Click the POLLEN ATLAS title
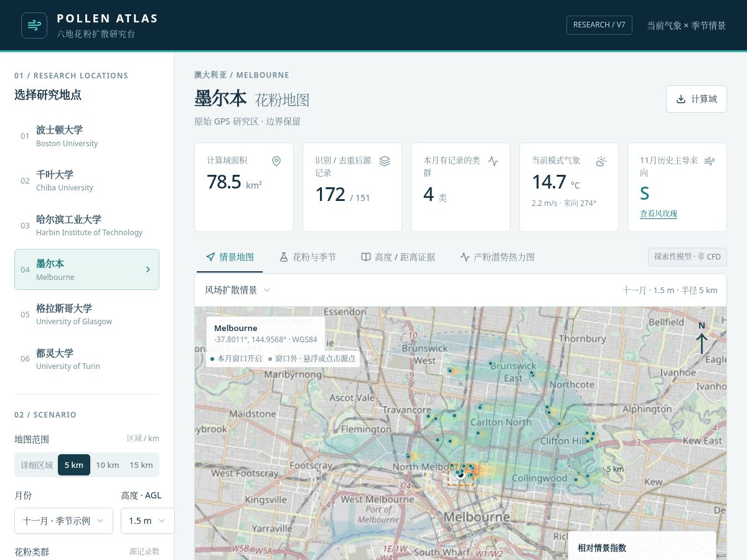This screenshot has height=560, width=747. pyautogui.click(x=108, y=19)
